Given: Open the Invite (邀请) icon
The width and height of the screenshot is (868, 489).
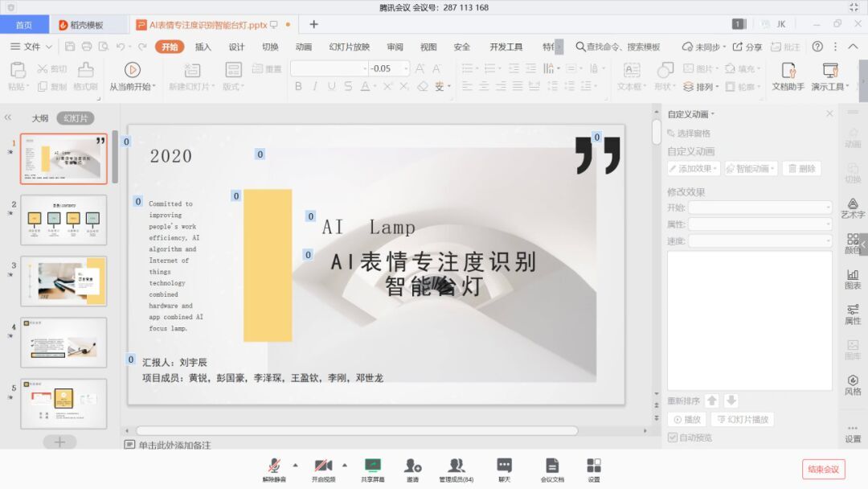Looking at the screenshot, I should coord(412,466).
